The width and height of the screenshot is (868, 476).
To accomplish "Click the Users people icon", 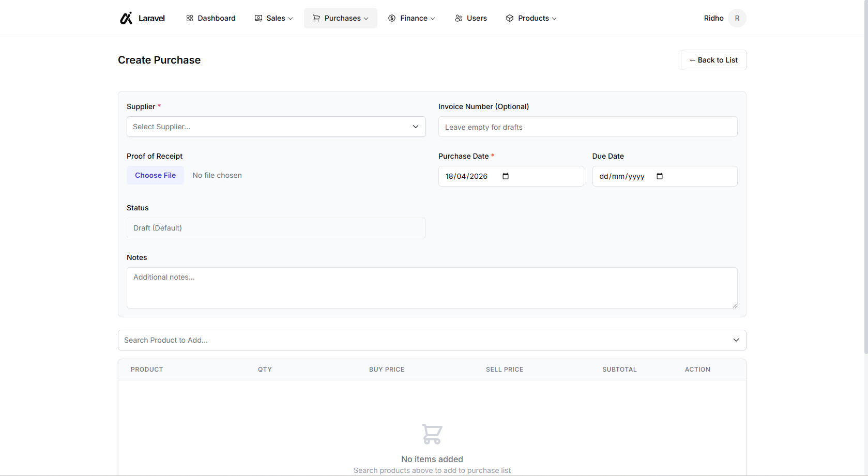I will click(x=459, y=18).
